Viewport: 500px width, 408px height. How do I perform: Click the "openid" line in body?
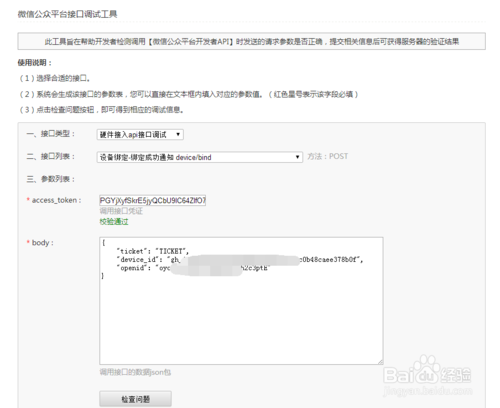(193, 268)
